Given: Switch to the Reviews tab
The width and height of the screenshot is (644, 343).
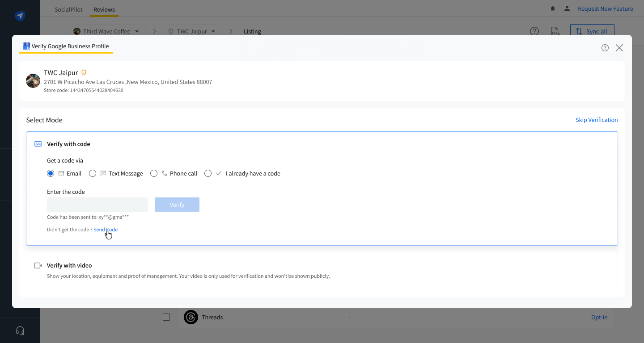Looking at the screenshot, I should (x=104, y=9).
